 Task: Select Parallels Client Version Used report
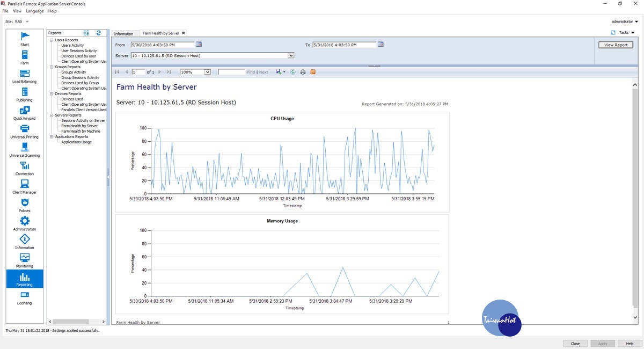coord(84,110)
